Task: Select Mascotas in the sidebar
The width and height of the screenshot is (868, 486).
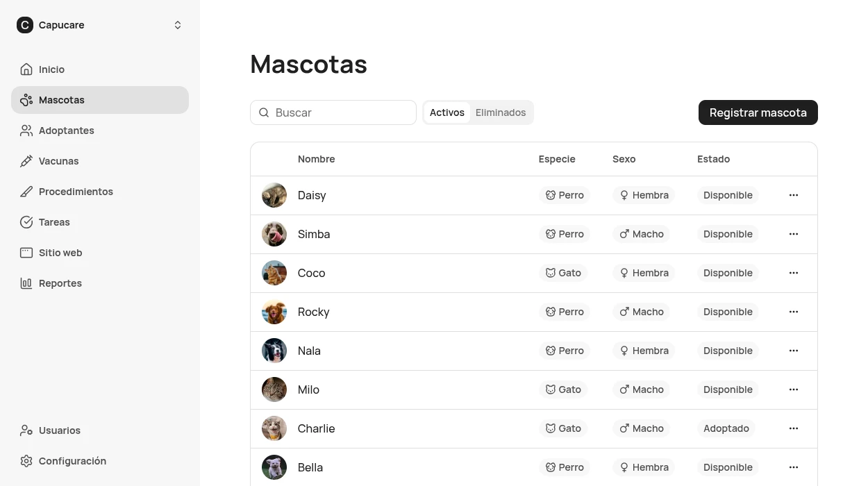Action: coord(100,100)
